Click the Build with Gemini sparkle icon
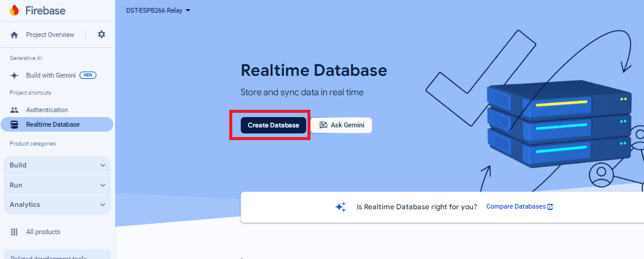Image resolution: width=644 pixels, height=259 pixels. click(15, 75)
